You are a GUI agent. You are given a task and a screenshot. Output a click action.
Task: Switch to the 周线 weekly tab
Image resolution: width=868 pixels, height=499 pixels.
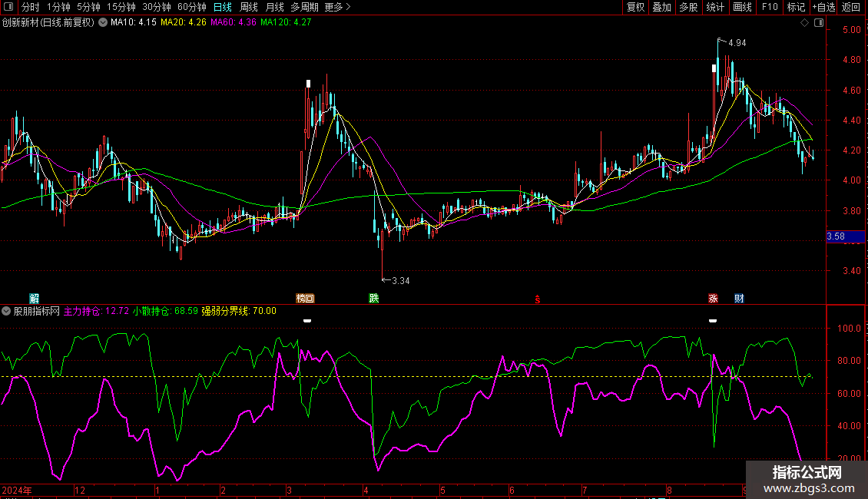pos(248,7)
